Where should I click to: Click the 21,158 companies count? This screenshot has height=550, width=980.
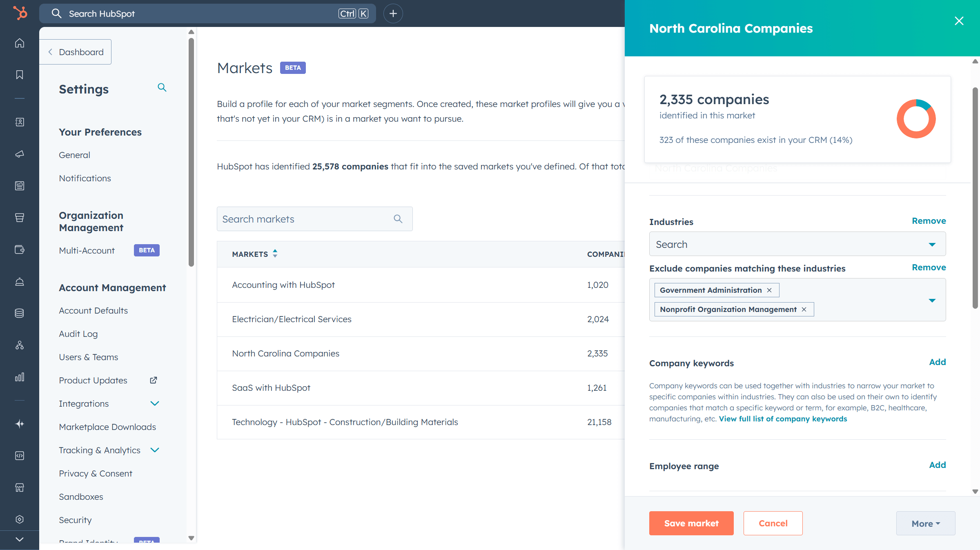pyautogui.click(x=599, y=422)
